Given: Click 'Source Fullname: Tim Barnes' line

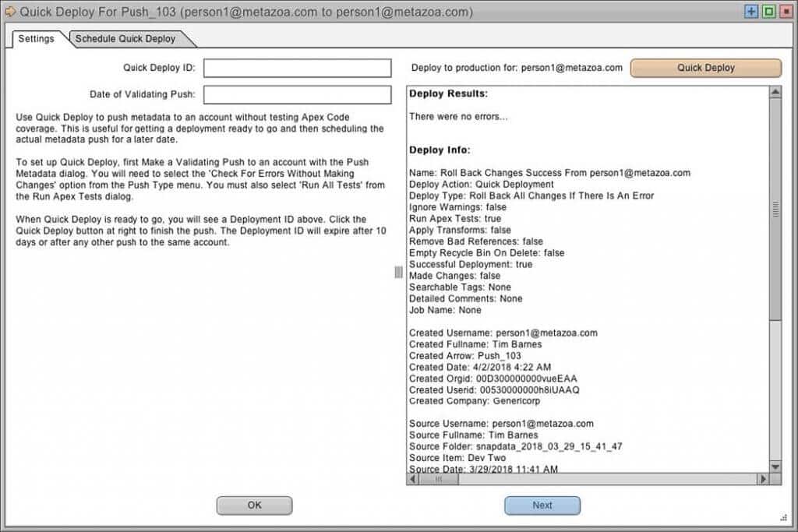Looking at the screenshot, I should [473, 435].
